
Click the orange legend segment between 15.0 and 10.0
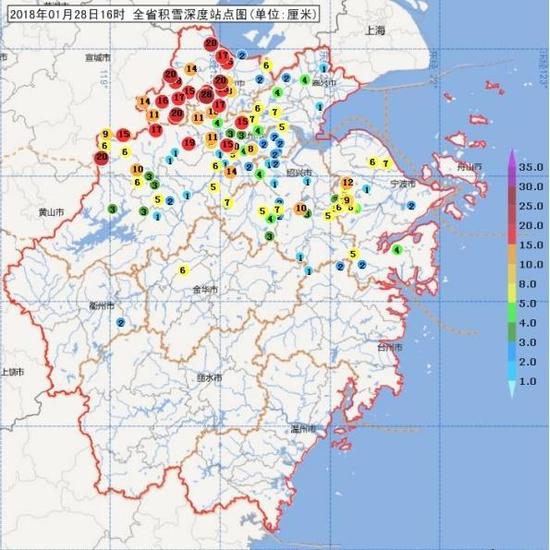click(x=512, y=254)
